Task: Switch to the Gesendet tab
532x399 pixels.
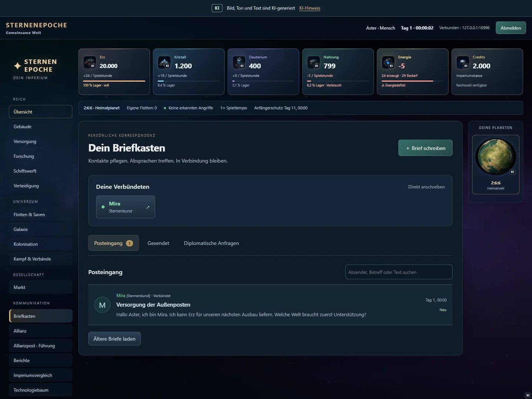Action: click(158, 243)
